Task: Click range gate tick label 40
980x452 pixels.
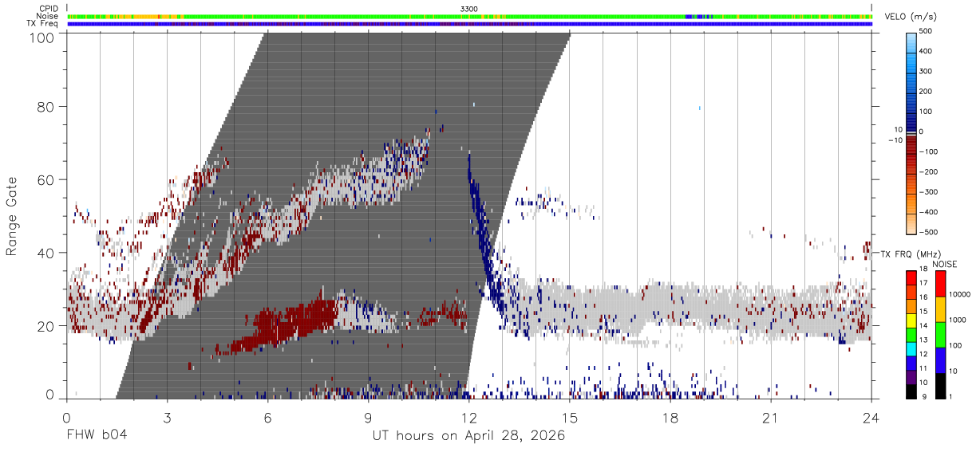Action: pyautogui.click(x=46, y=254)
